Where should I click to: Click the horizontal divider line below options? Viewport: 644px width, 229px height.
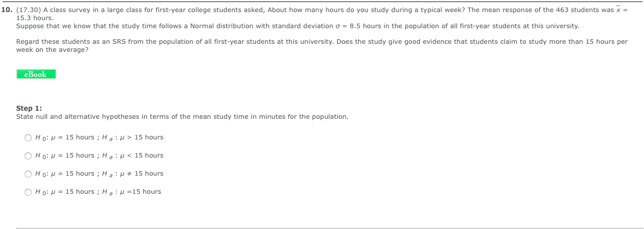[330, 228]
